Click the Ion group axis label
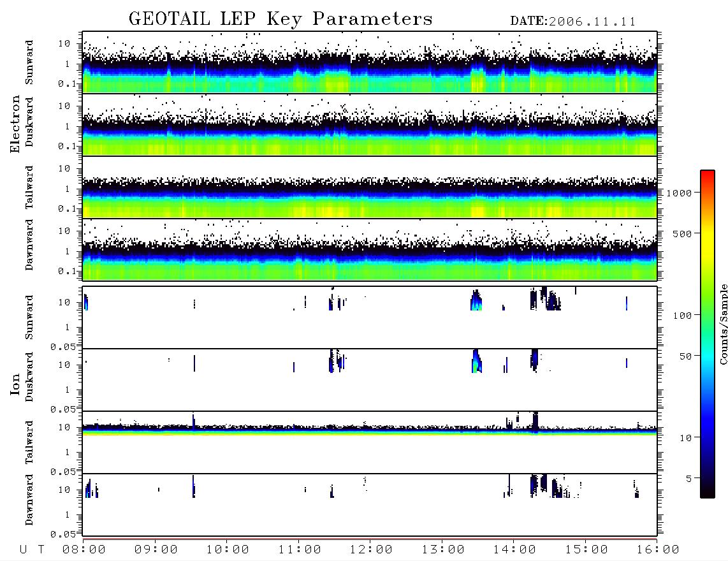Viewport: 728px width, 561px height. point(15,384)
